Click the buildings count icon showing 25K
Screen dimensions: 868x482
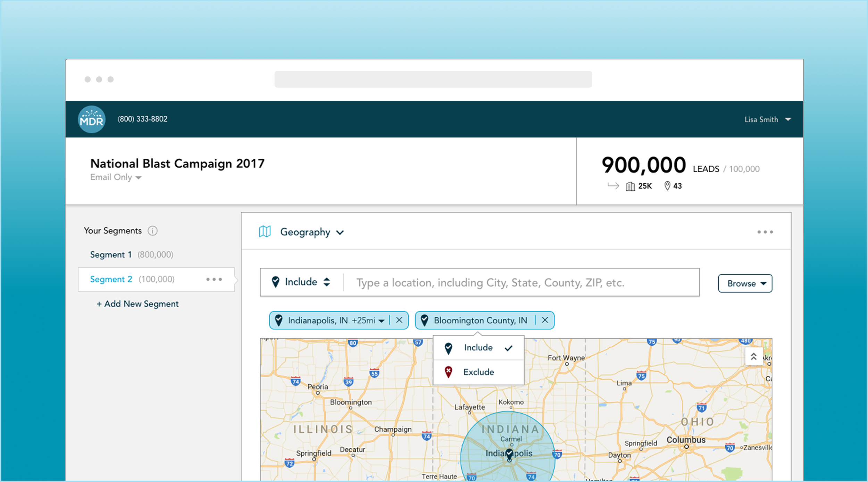[630, 186]
